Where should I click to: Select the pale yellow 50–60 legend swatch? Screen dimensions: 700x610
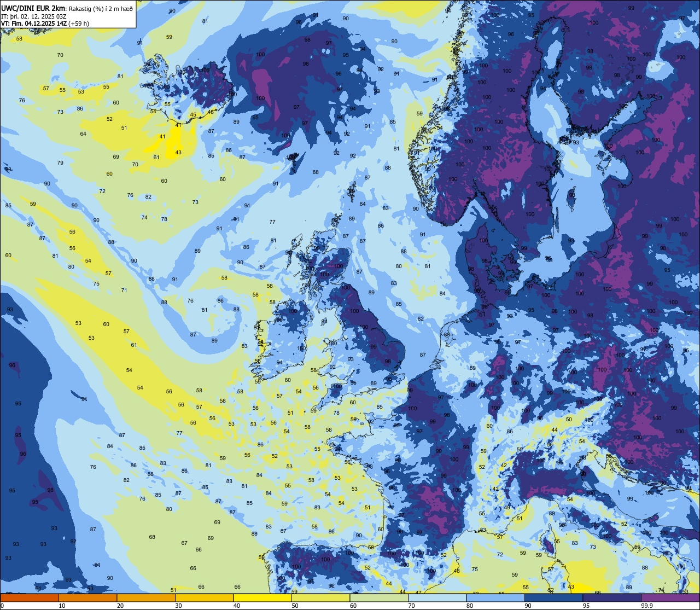coord(320,598)
